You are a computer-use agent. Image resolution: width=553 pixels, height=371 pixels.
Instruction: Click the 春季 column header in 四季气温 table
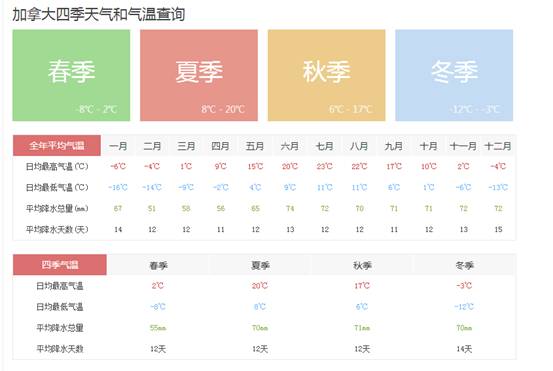coord(158,265)
